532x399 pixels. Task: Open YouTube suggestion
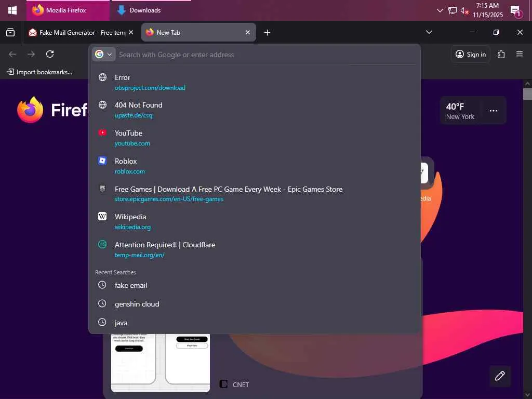coord(255,138)
